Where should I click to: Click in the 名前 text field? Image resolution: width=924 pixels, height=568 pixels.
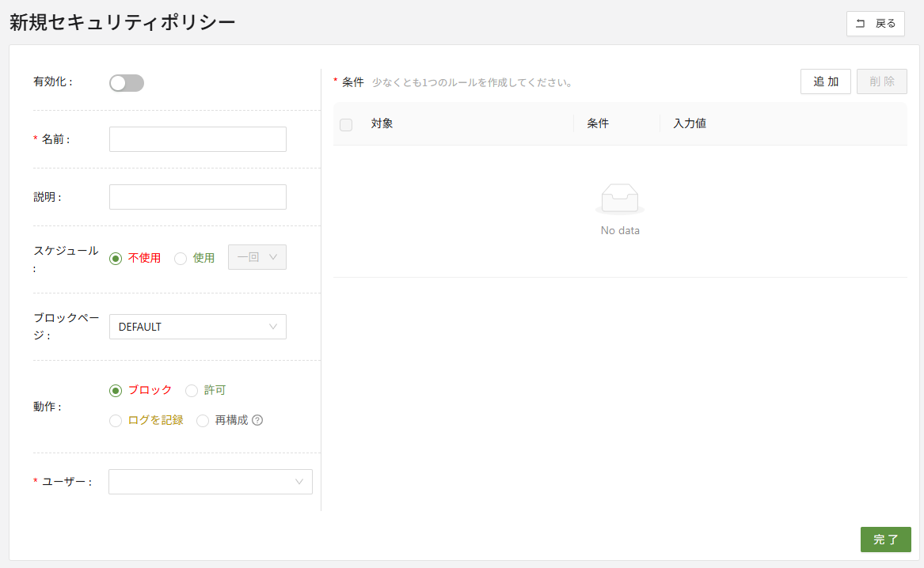tap(198, 139)
